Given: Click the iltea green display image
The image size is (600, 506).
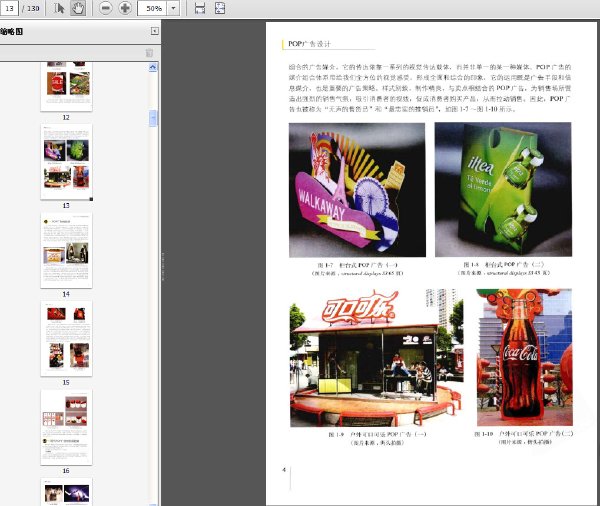Looking at the screenshot, I should [503, 189].
